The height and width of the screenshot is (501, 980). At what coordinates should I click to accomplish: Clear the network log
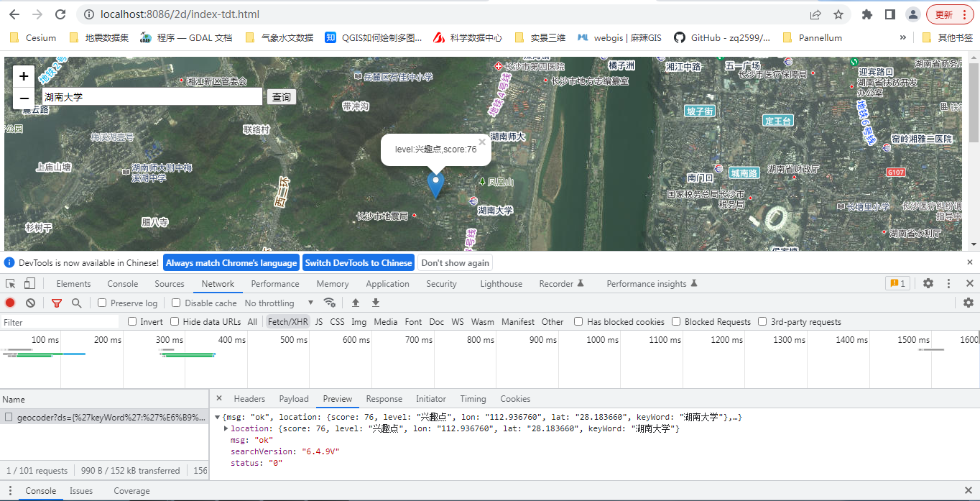(x=30, y=303)
